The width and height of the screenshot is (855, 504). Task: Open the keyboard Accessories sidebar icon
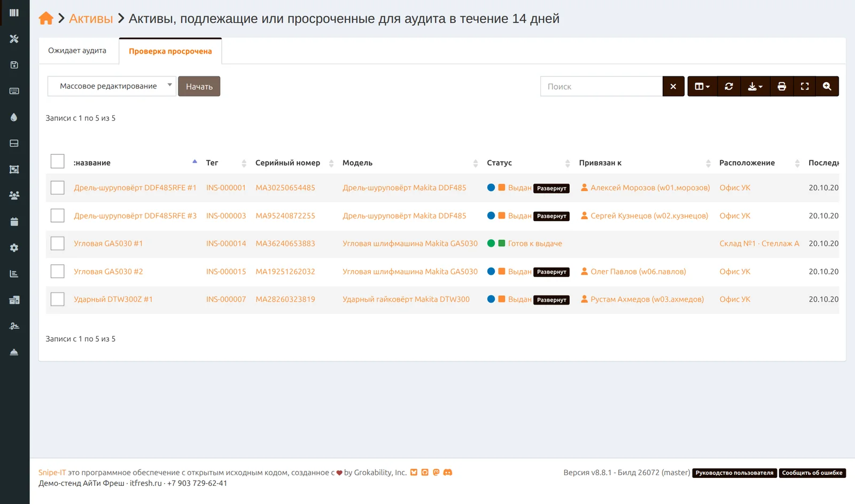tap(14, 91)
